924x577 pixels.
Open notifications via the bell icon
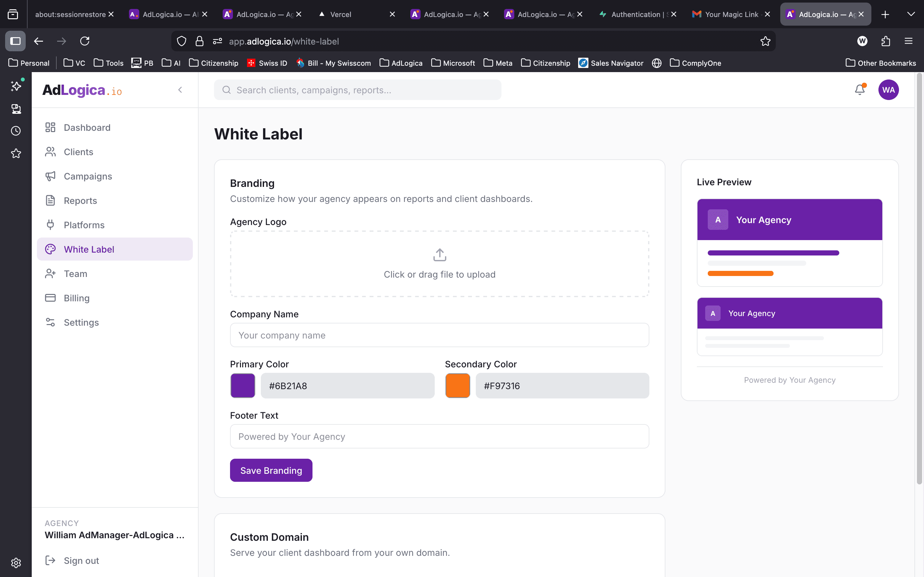[860, 90]
